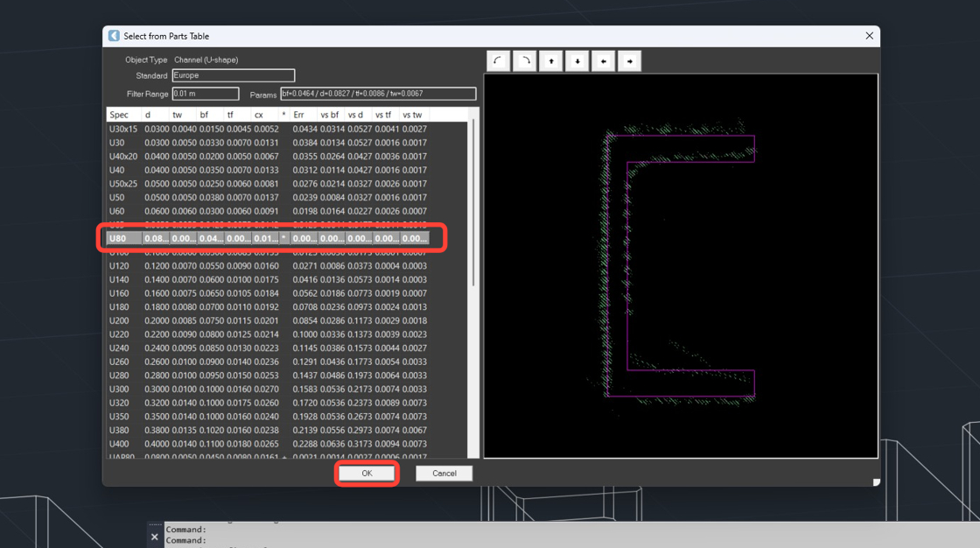Select the U50 row
Screen dimensions: 980x548
268,198
